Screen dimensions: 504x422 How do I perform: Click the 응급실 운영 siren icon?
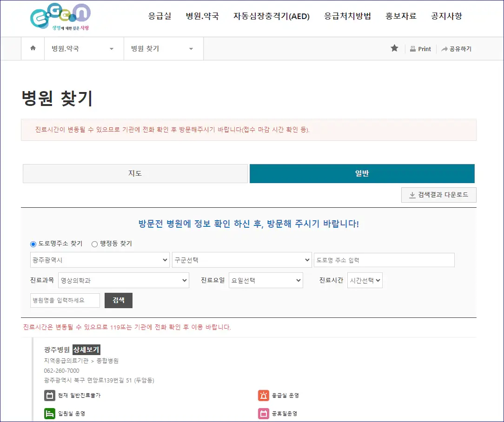(264, 396)
